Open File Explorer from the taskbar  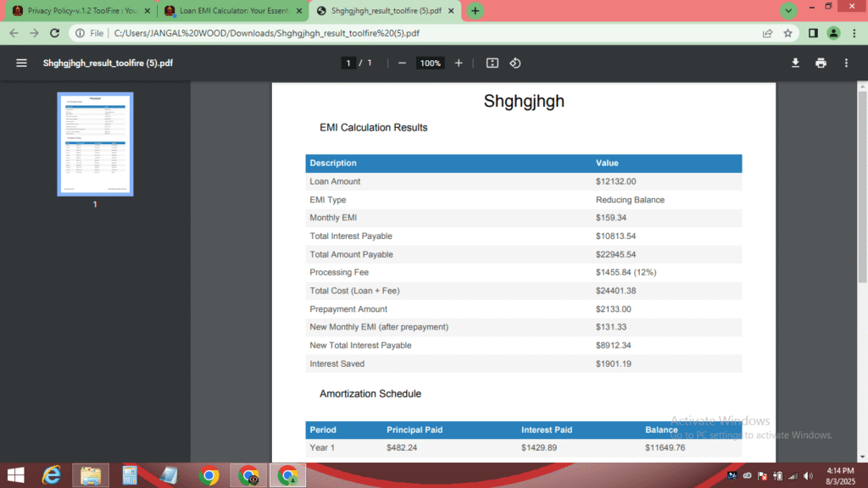pyautogui.click(x=90, y=474)
